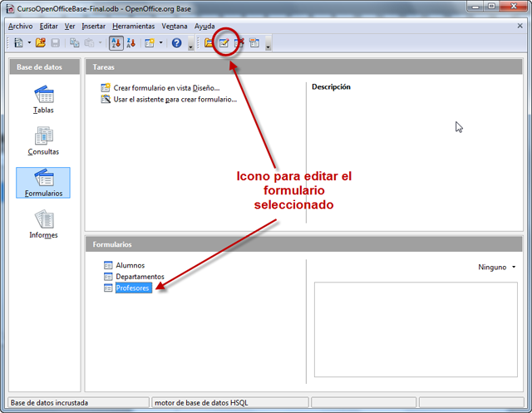The height and width of the screenshot is (413, 532).
Task: Click the Tareas section header
Action: click(303, 66)
